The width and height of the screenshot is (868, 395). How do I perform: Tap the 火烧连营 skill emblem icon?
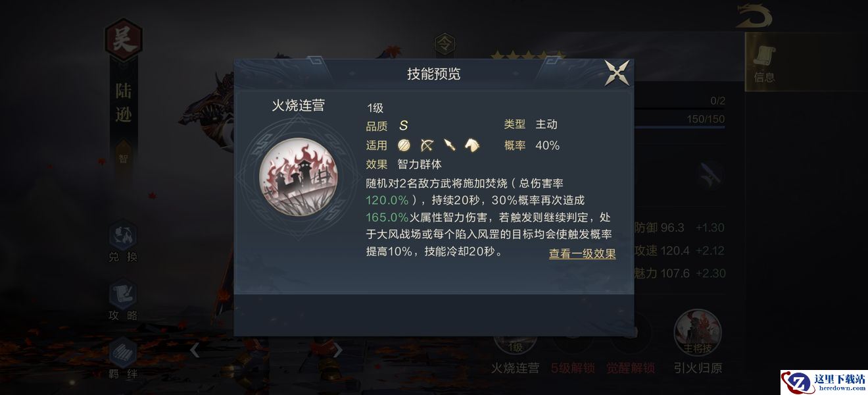[298, 177]
